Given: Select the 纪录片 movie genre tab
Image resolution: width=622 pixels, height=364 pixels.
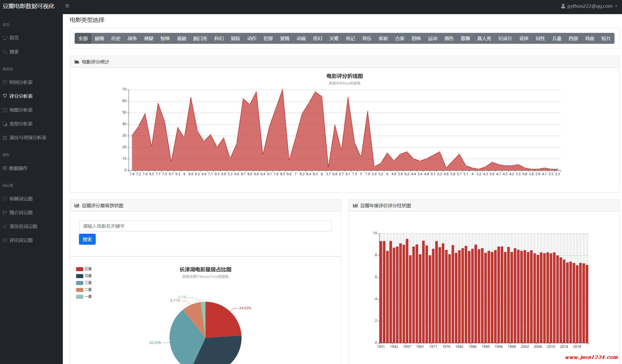Looking at the screenshot, I should (x=505, y=38).
